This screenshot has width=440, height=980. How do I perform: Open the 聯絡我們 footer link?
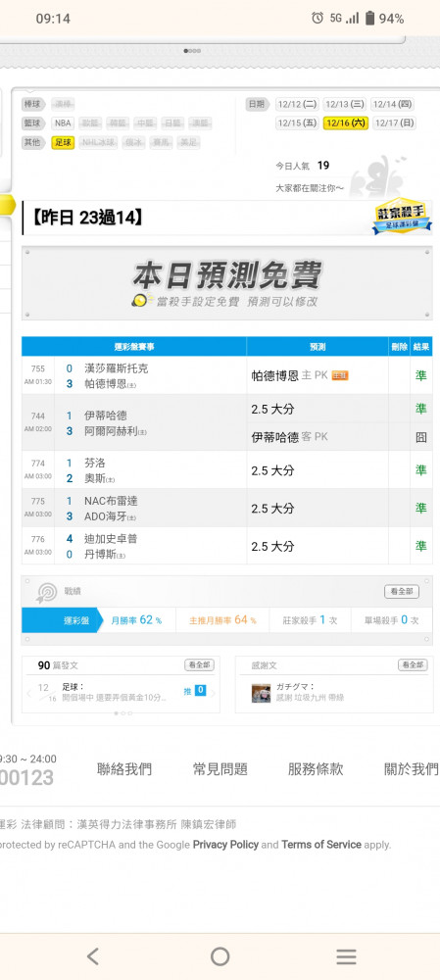coord(123,769)
